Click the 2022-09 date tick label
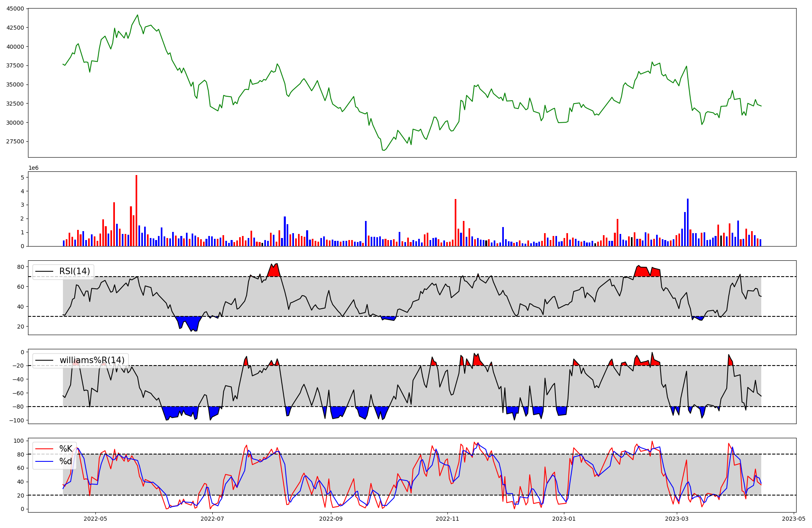Viewport: 812px width, 528px height. (331, 519)
